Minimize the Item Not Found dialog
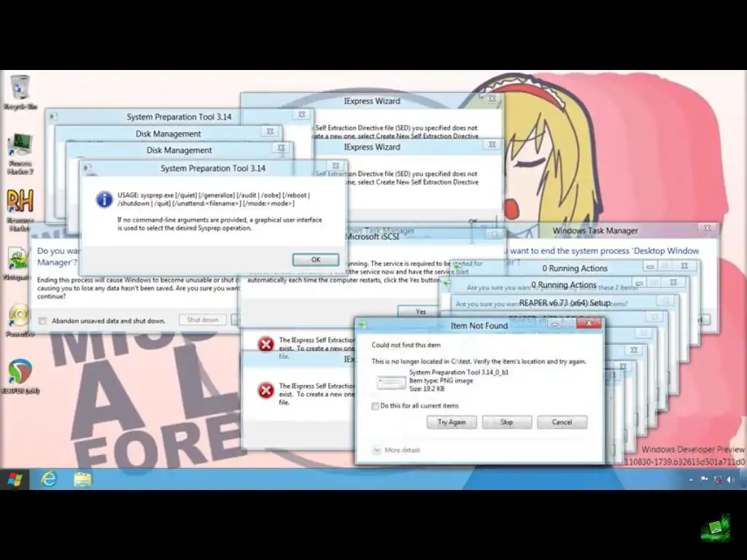 click(x=554, y=324)
